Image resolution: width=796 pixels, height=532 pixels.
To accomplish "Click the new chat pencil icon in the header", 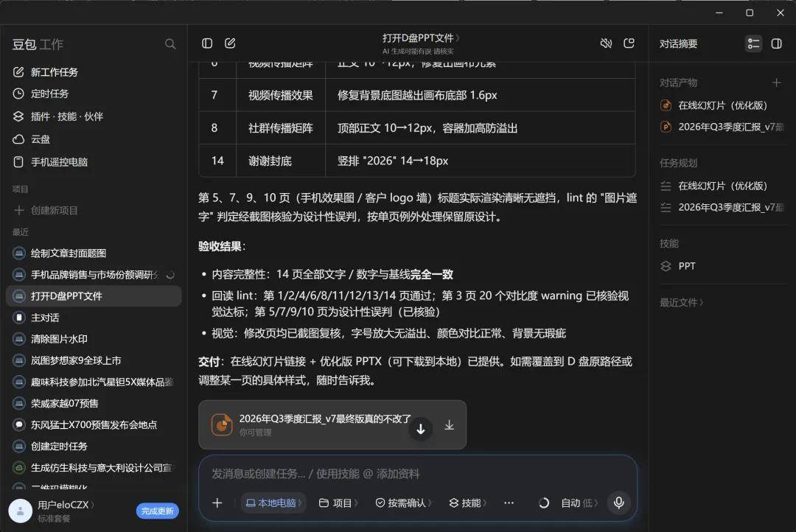I will (230, 43).
